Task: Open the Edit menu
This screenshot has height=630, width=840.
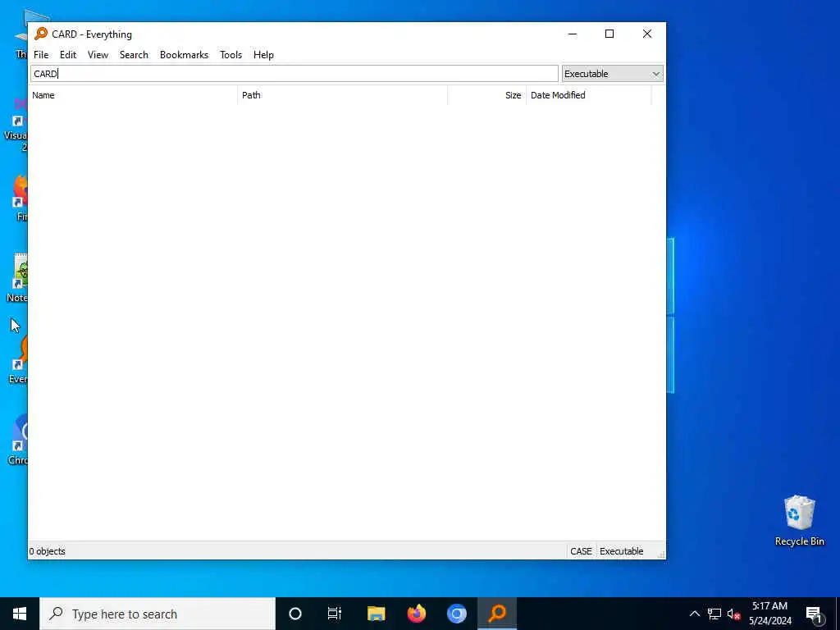Action: click(x=68, y=55)
